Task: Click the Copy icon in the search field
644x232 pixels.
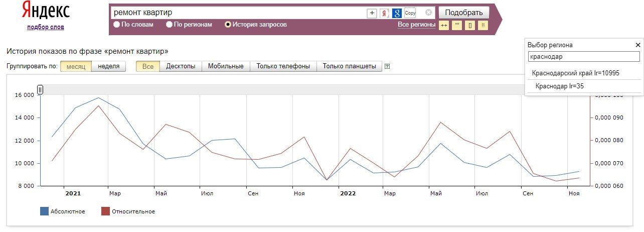Action: pos(410,13)
